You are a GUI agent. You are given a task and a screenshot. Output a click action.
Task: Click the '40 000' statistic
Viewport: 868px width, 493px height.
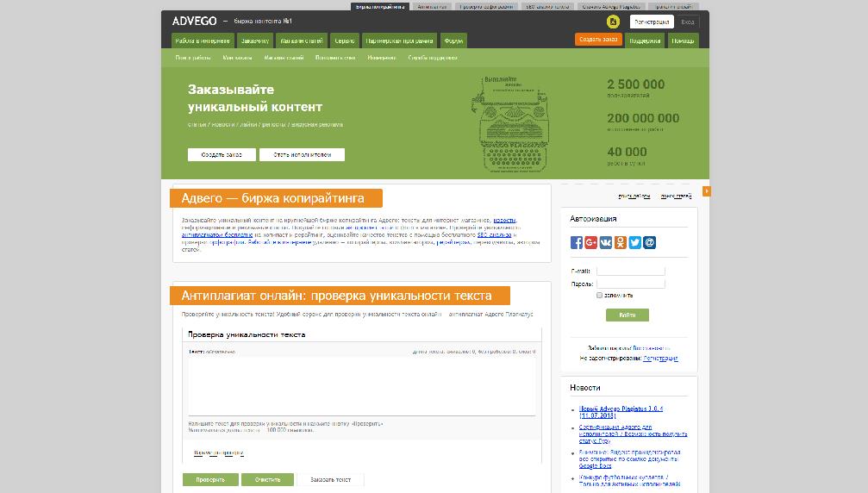coord(627,152)
